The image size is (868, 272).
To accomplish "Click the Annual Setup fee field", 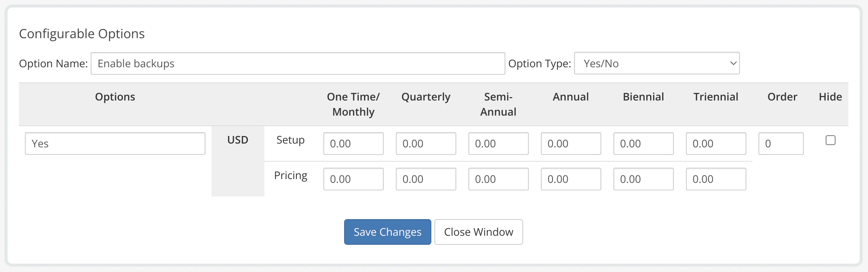I will click(x=571, y=144).
